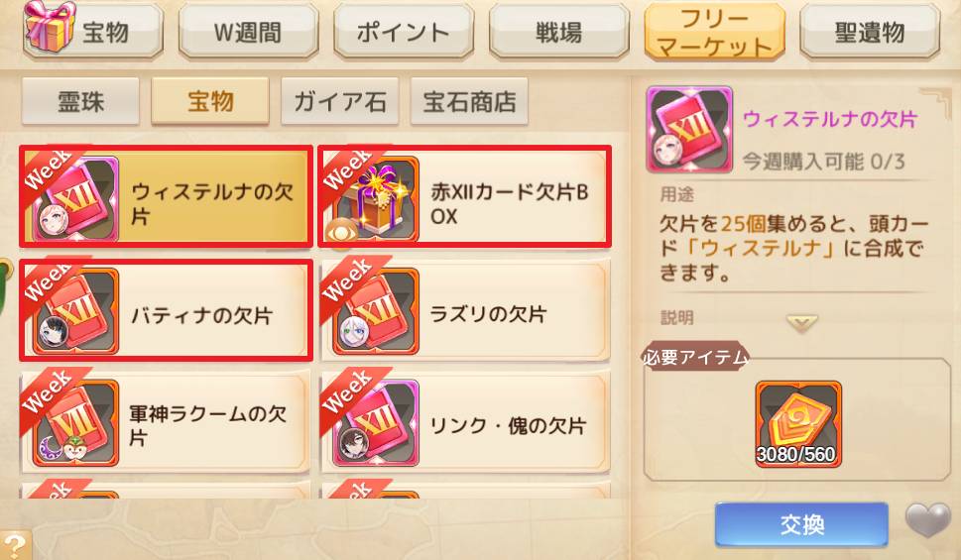Click the required currency item icon 3080/560
Image resolution: width=961 pixels, height=560 pixels.
click(x=798, y=423)
